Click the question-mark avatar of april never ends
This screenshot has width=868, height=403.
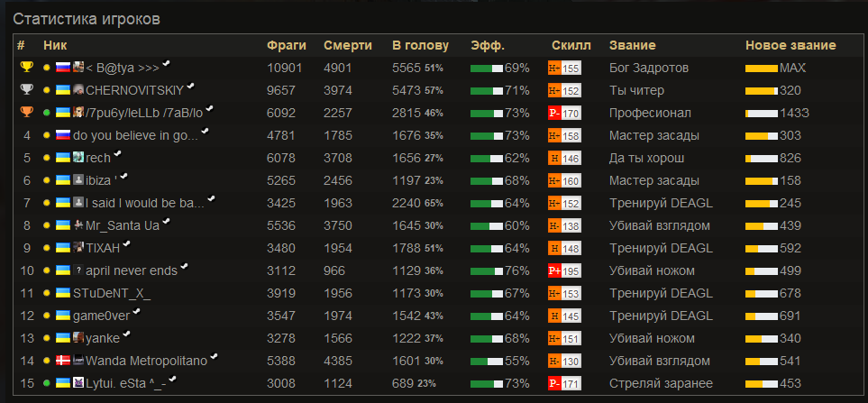(x=78, y=270)
